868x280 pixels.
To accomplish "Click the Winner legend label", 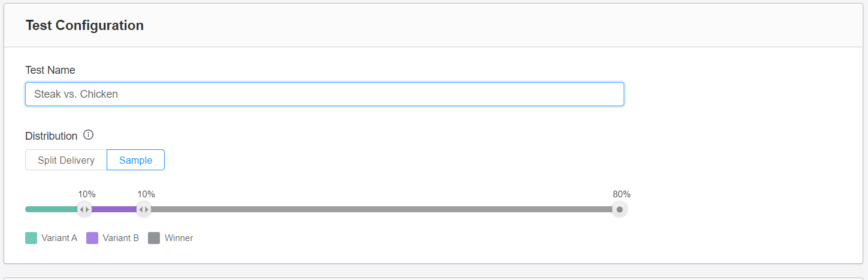I will point(179,238).
